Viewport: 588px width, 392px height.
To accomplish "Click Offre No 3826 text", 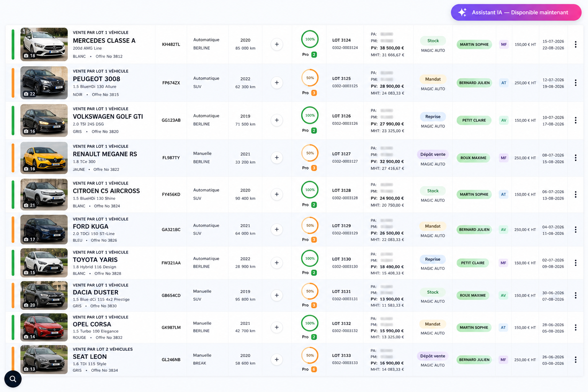I will [x=104, y=240].
